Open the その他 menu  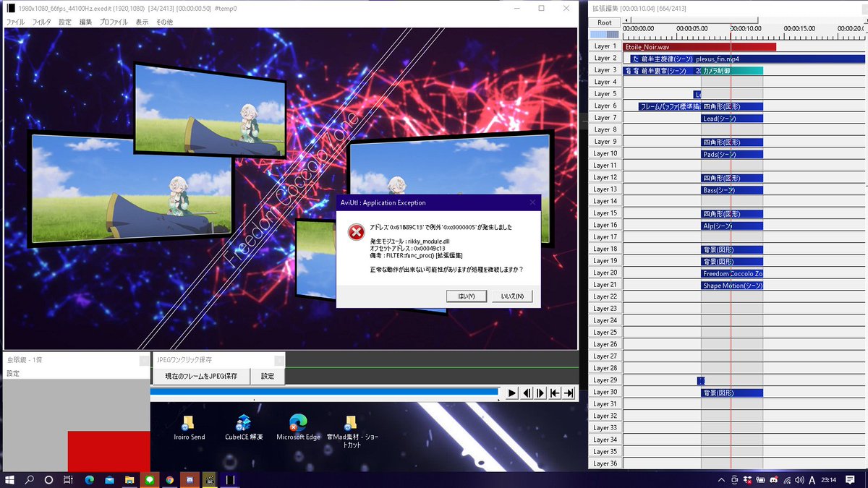coord(164,22)
